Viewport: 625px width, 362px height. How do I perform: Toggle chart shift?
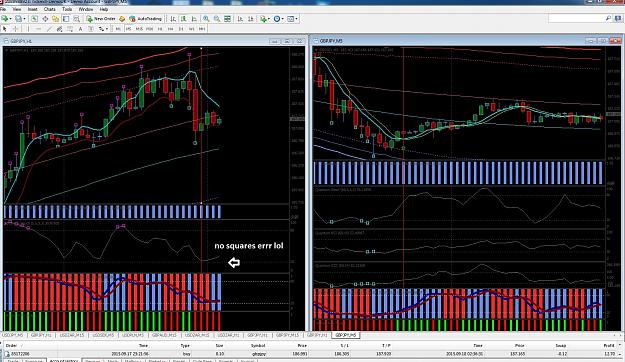point(251,19)
